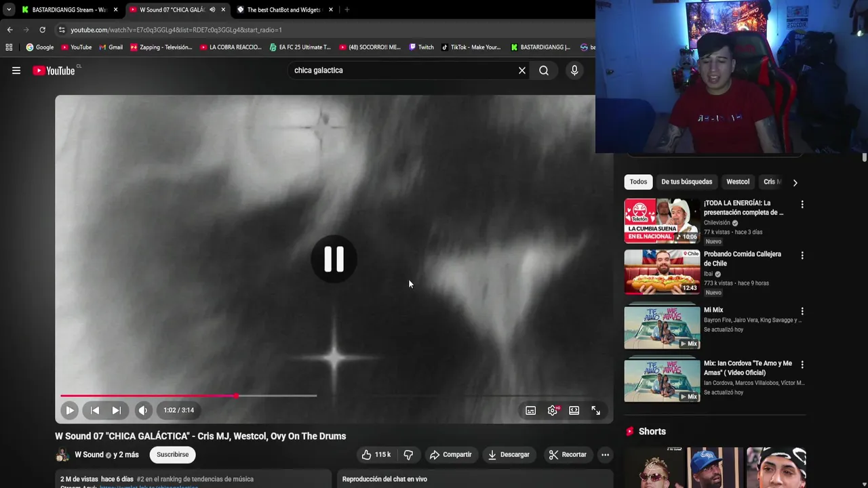
Task: Skip to previous video in player
Action: click(95, 410)
